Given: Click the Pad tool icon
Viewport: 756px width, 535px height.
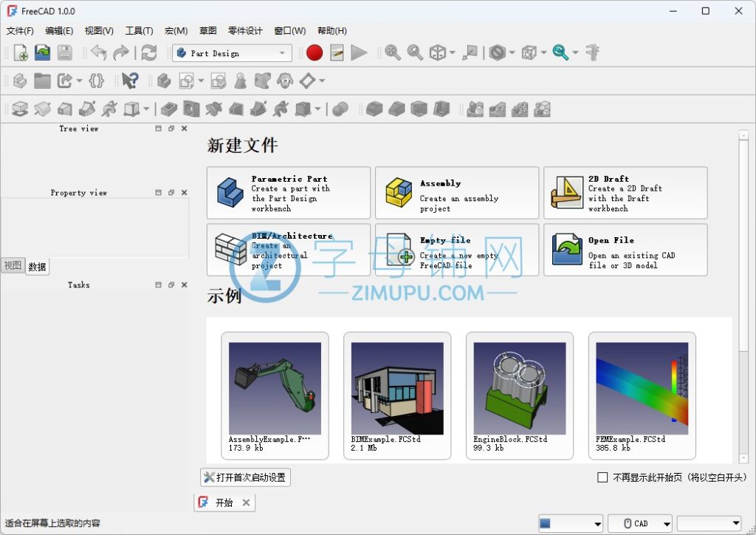Looking at the screenshot, I should tap(20, 109).
